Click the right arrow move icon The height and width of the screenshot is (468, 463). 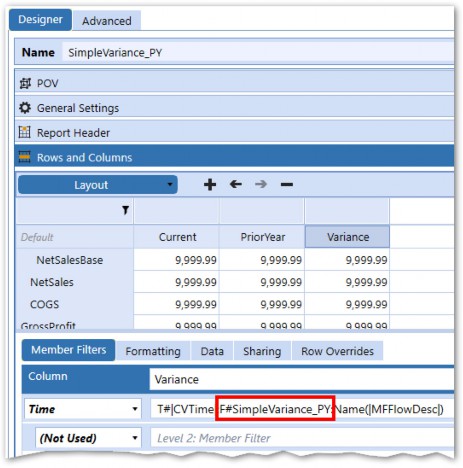261,184
